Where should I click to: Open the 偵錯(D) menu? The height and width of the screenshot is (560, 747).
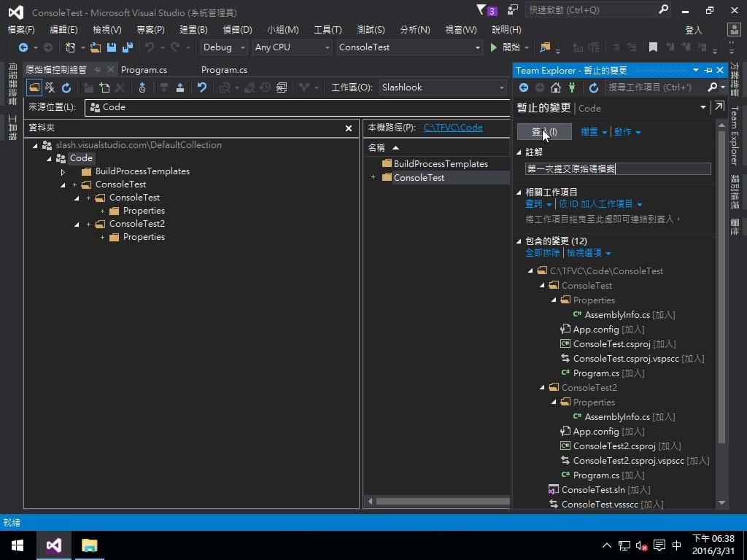237,29
